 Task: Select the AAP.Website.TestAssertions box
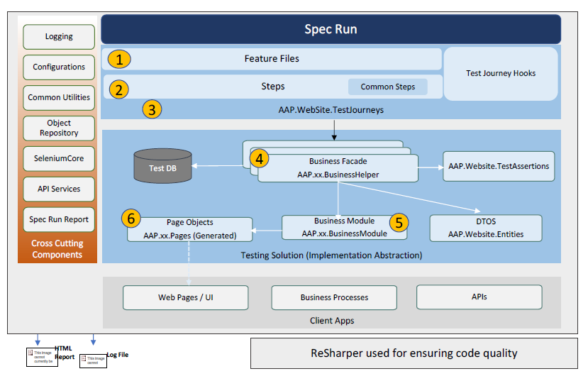click(499, 166)
